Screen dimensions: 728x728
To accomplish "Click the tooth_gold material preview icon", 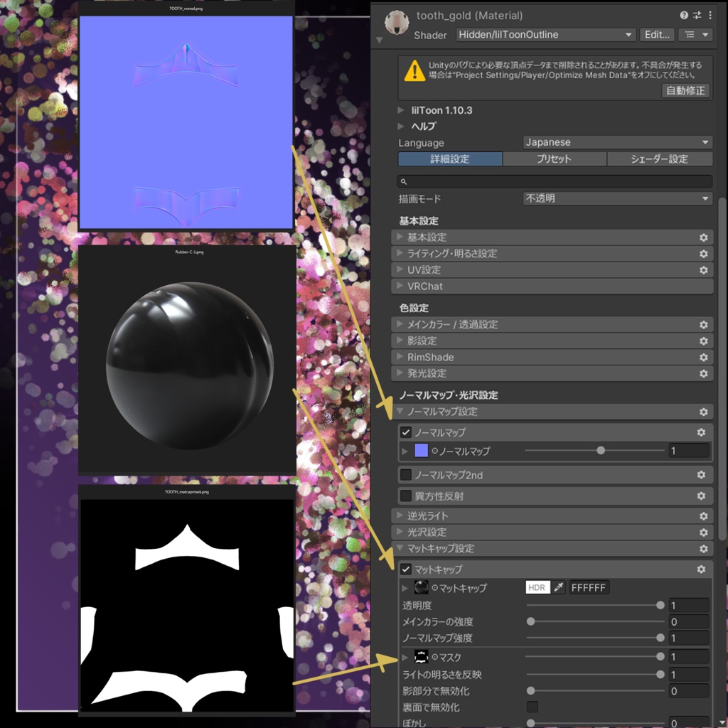I will [397, 23].
